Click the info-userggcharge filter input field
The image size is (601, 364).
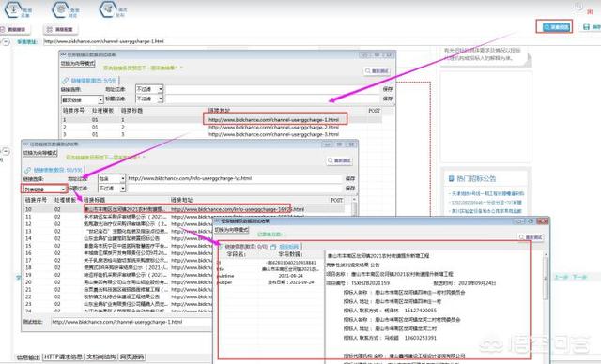click(234, 178)
